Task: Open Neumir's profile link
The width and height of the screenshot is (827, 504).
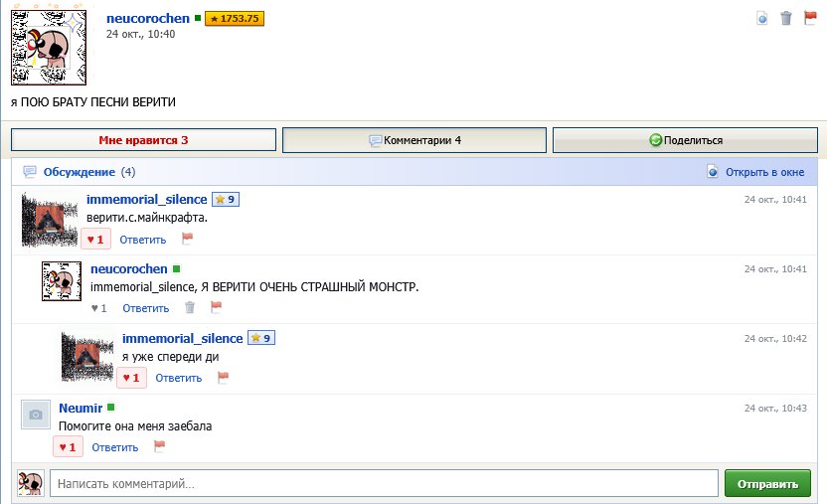Action: [81, 408]
